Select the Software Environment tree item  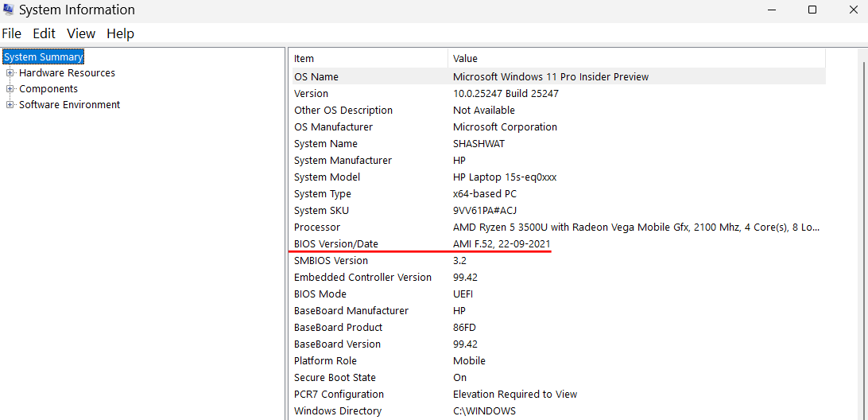tap(70, 105)
